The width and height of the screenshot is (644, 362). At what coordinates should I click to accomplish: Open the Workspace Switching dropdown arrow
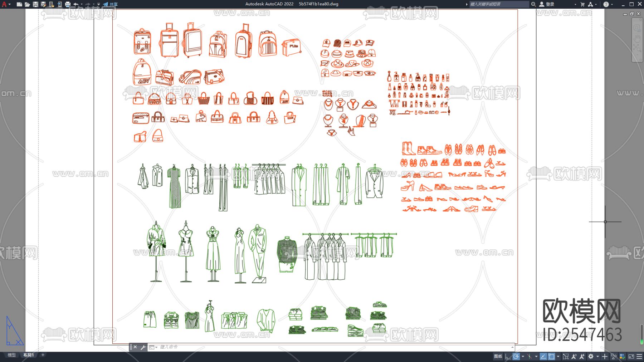point(597,356)
